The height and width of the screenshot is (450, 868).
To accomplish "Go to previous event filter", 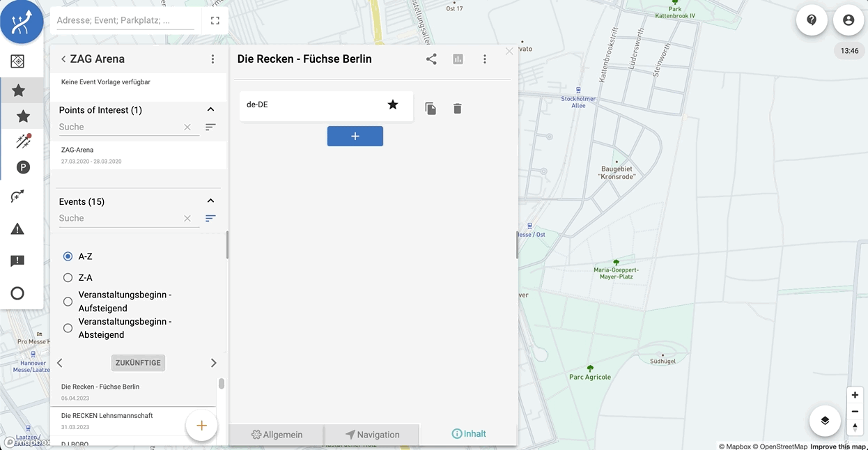I will pyautogui.click(x=60, y=363).
